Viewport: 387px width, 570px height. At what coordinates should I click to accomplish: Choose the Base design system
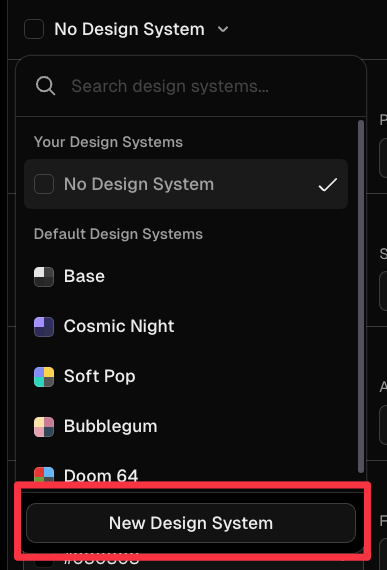tap(186, 276)
